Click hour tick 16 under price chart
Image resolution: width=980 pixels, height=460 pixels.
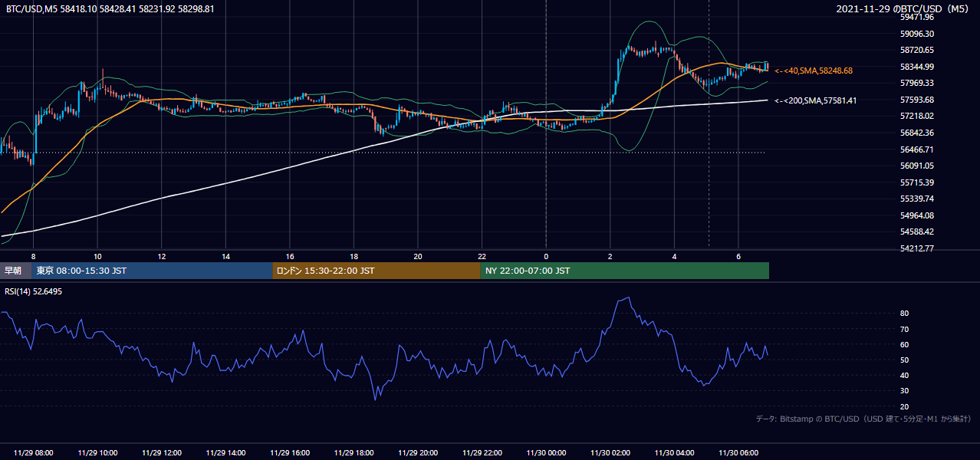(290, 256)
